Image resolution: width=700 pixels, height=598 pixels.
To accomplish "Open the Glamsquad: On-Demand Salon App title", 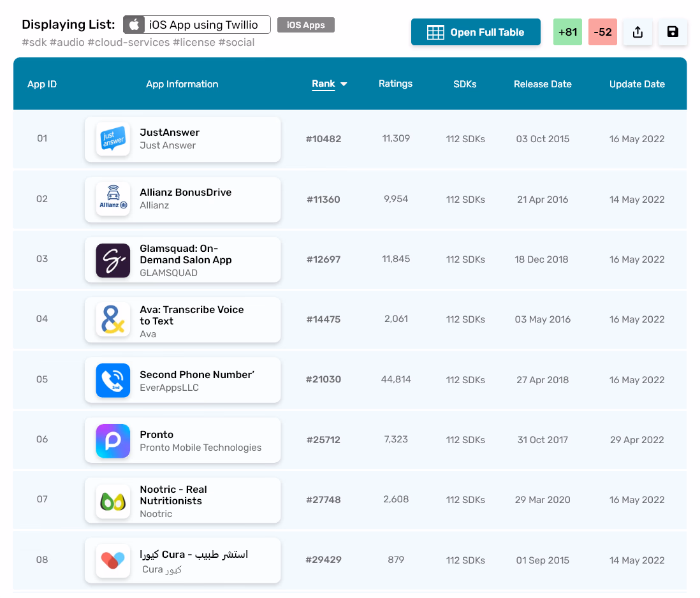I will click(x=186, y=254).
